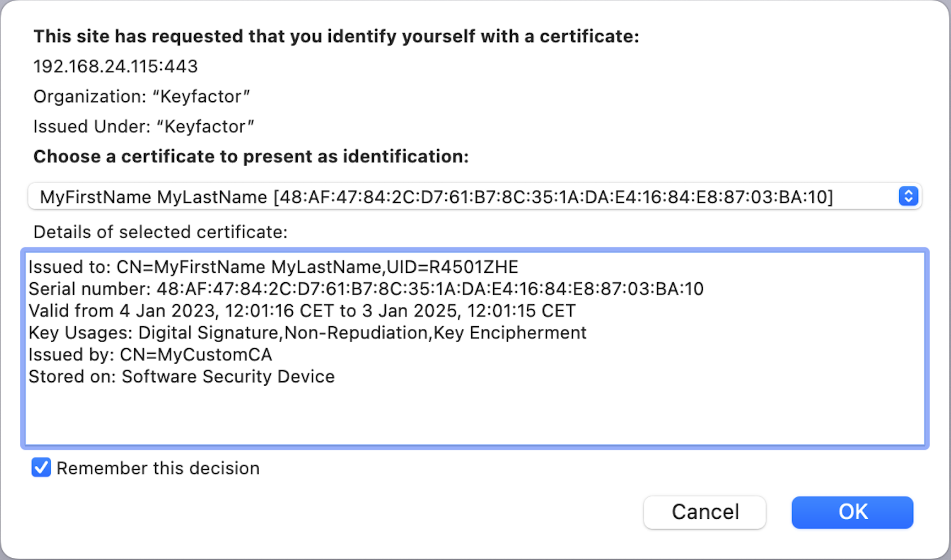Click the "This site has requested" heading
951x560 pixels.
click(x=336, y=36)
